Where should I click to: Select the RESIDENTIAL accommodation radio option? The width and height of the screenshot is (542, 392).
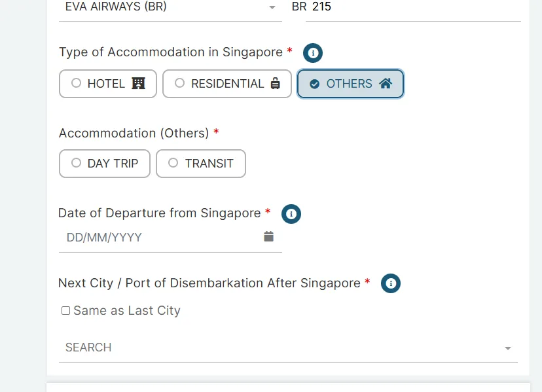(227, 84)
